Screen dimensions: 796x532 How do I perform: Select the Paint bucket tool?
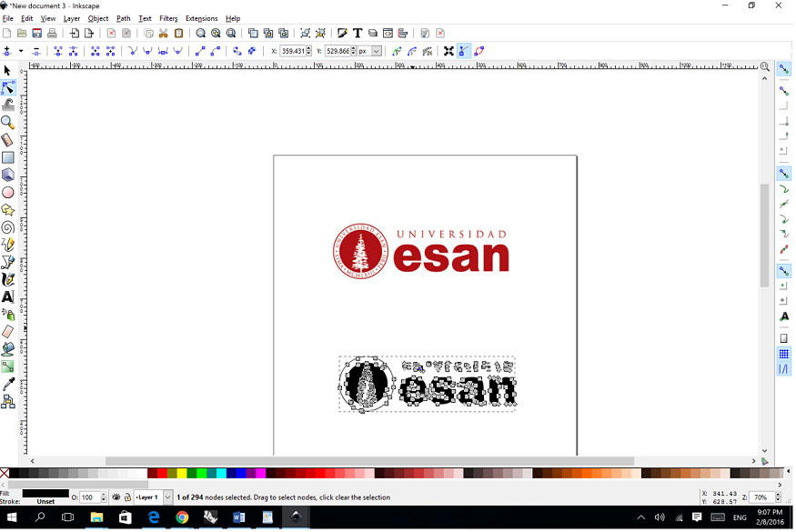7,349
